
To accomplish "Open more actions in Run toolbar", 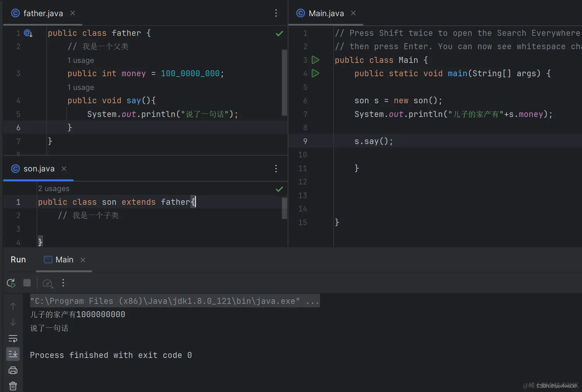I will (x=63, y=283).
